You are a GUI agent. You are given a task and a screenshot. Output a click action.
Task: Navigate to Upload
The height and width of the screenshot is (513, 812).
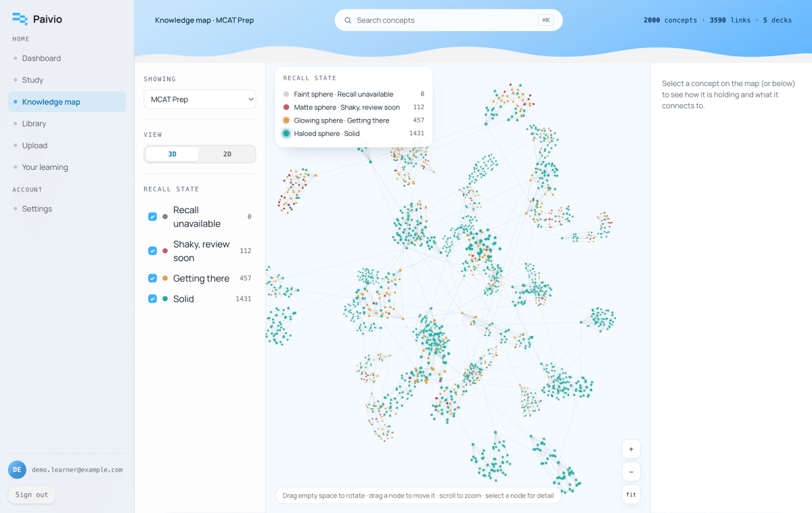tap(67, 146)
